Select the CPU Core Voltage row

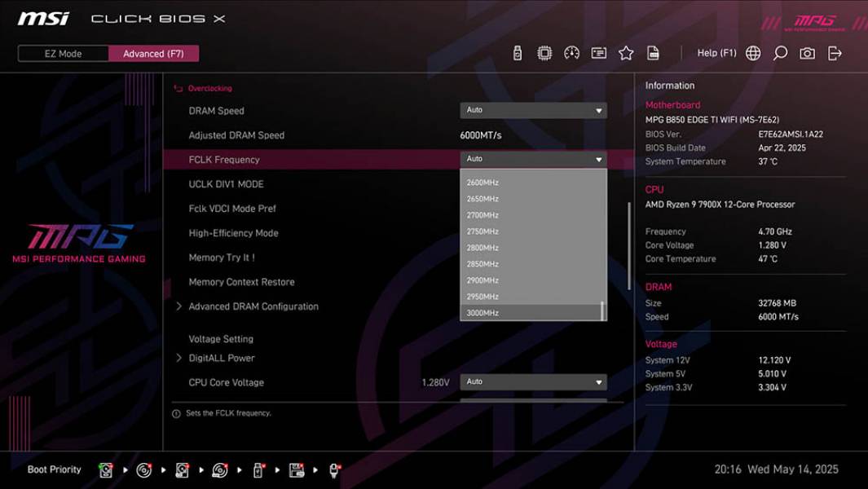click(399, 383)
